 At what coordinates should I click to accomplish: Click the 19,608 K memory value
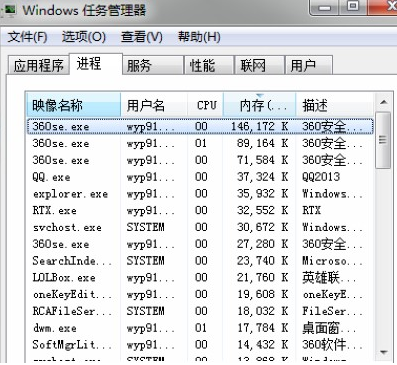point(262,294)
